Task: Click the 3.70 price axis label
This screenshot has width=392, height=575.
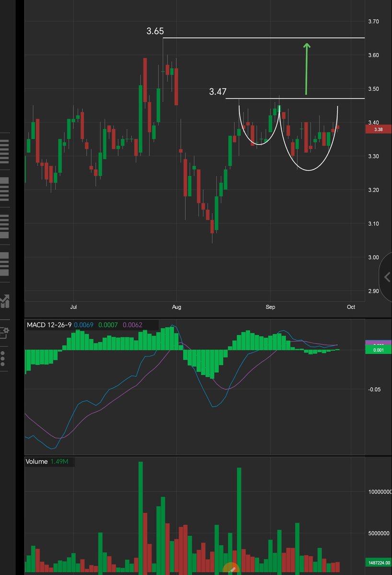Action: tap(375, 22)
